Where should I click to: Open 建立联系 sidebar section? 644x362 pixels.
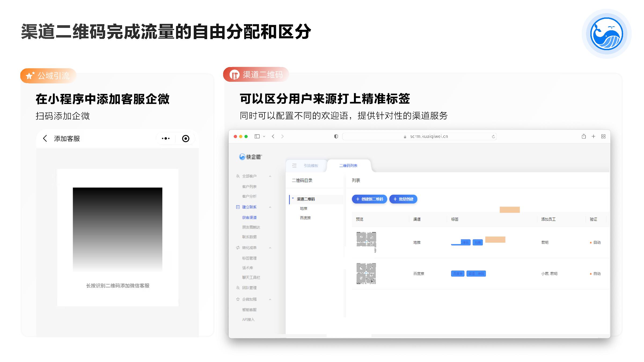(249, 207)
